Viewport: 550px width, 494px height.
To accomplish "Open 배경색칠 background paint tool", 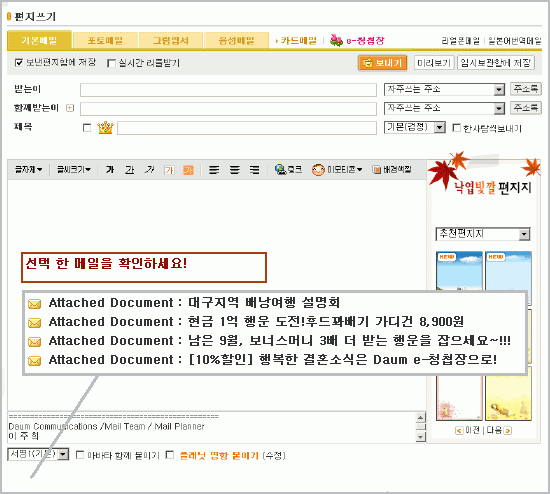I will tap(392, 170).
